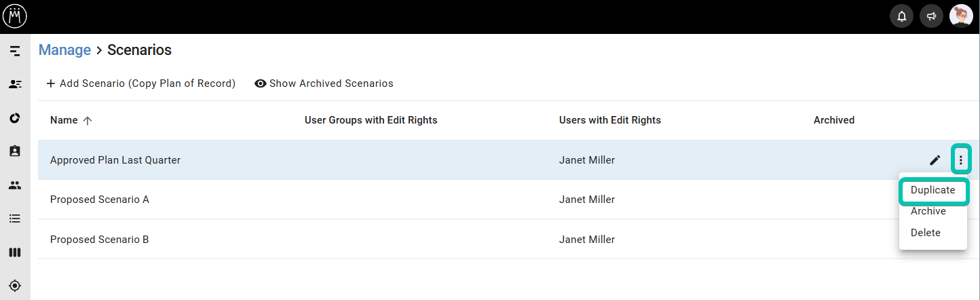This screenshot has width=980, height=300.
Task: Open the people list sidebar icon
Action: click(15, 84)
